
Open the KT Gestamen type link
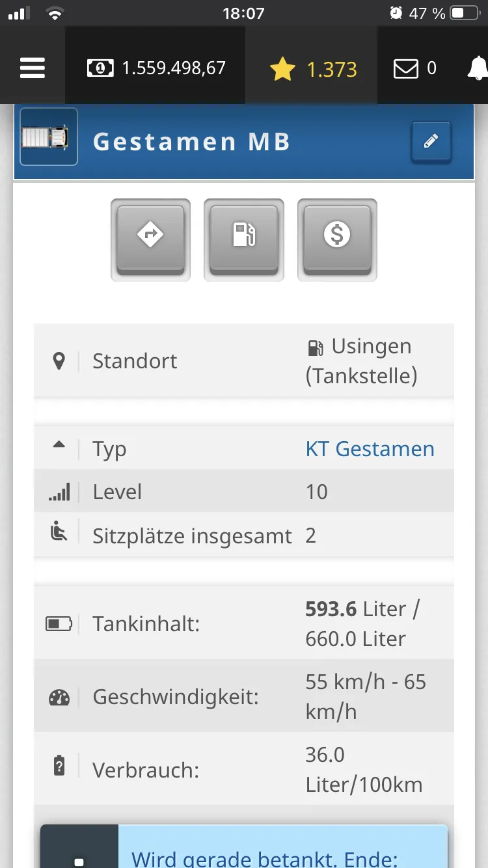(x=370, y=449)
